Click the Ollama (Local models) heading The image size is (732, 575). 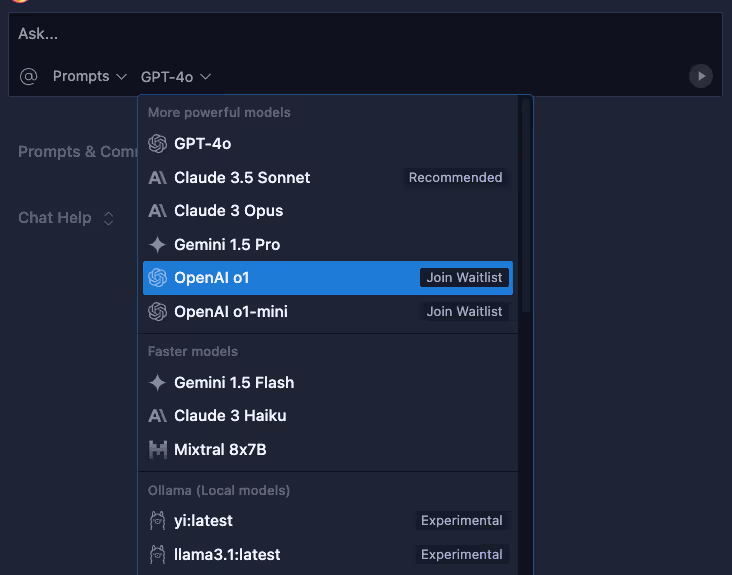pos(219,491)
